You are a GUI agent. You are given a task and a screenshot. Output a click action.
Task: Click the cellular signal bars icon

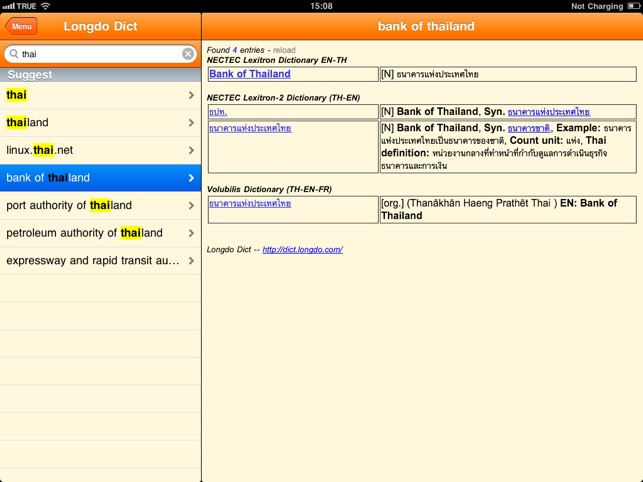[8, 6]
